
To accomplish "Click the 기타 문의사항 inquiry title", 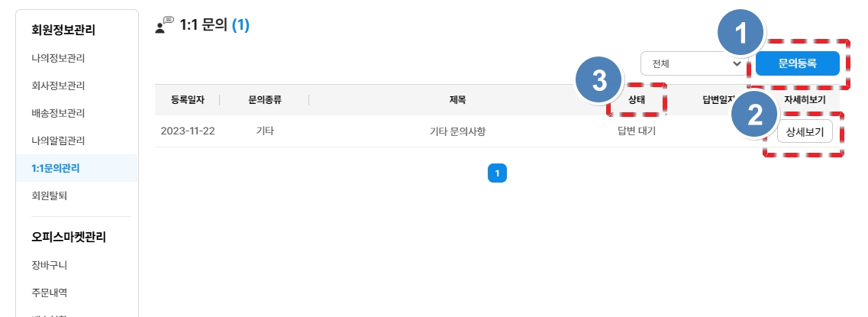I will tap(458, 131).
